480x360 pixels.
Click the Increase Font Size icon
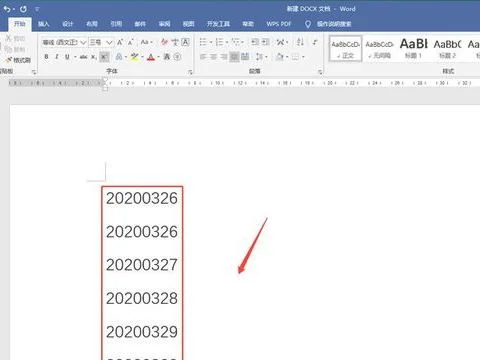click(120, 42)
